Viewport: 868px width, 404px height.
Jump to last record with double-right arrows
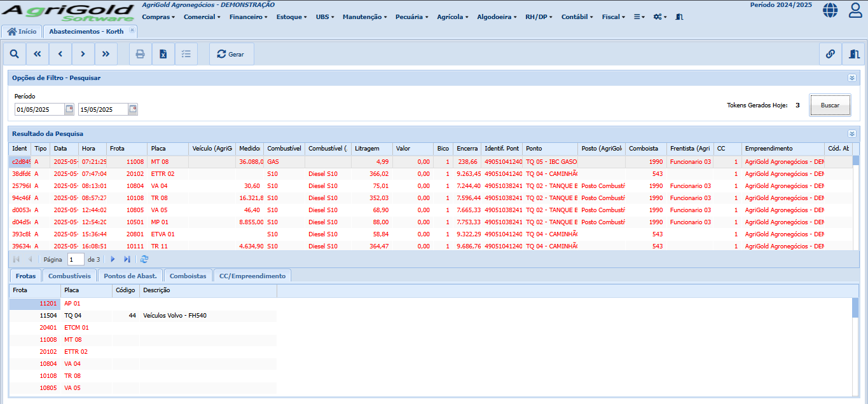click(x=106, y=54)
